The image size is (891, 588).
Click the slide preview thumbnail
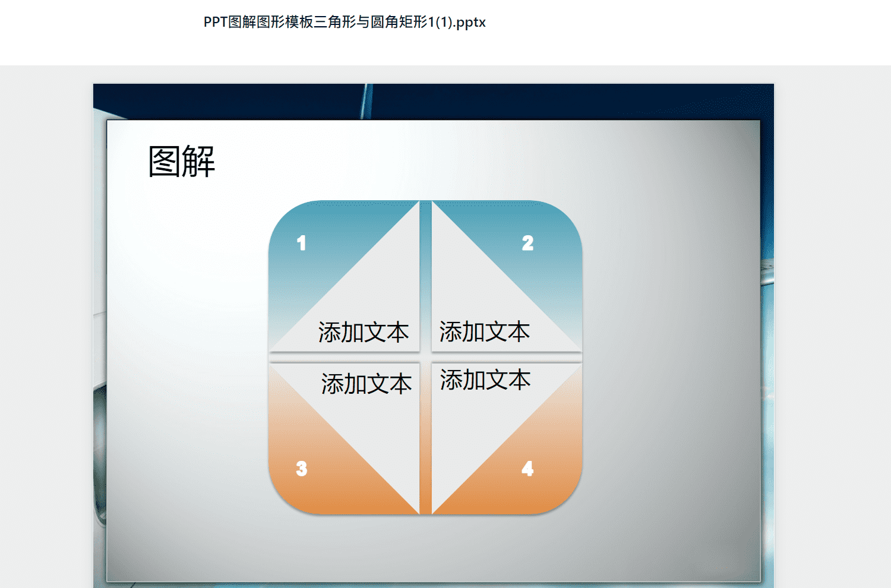[x=434, y=336]
